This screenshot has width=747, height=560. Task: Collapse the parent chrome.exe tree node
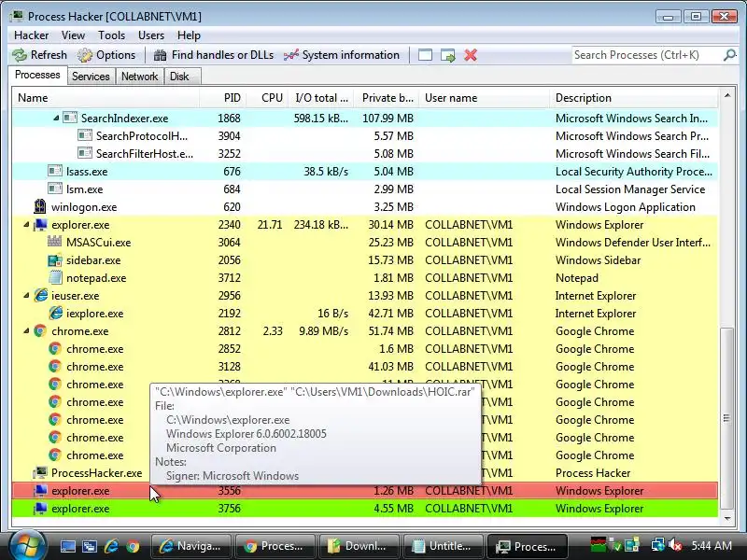tap(26, 331)
